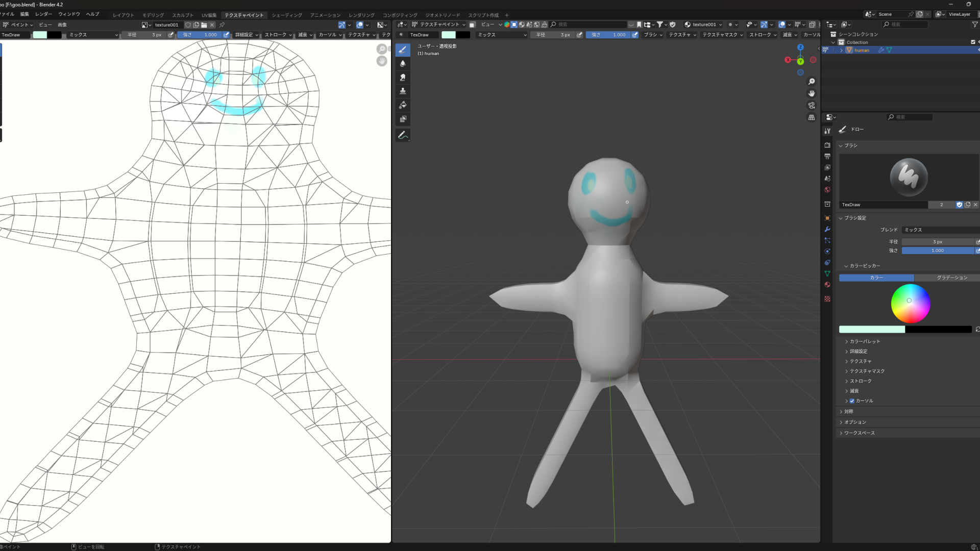Open the Material properties tab
The height and width of the screenshot is (551, 980).
[827, 285]
